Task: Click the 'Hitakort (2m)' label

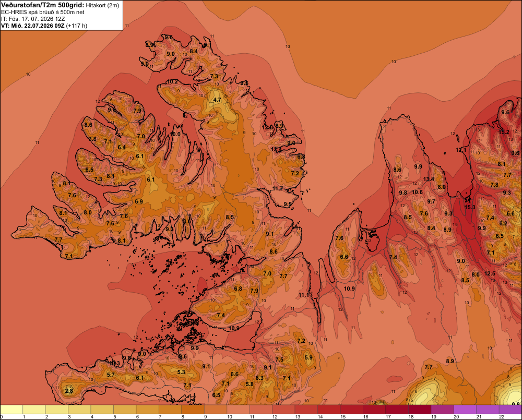Action: coord(102,5)
